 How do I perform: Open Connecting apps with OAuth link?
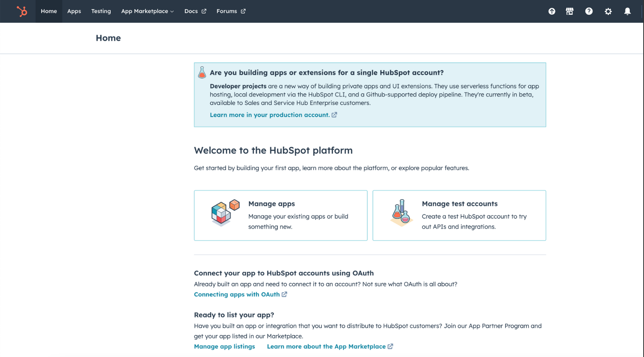point(237,294)
